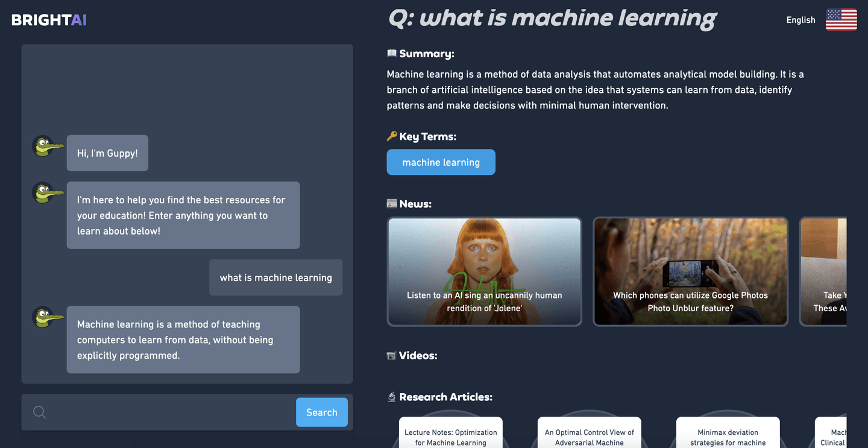Click the 'Research Articles:' heading

446,397
